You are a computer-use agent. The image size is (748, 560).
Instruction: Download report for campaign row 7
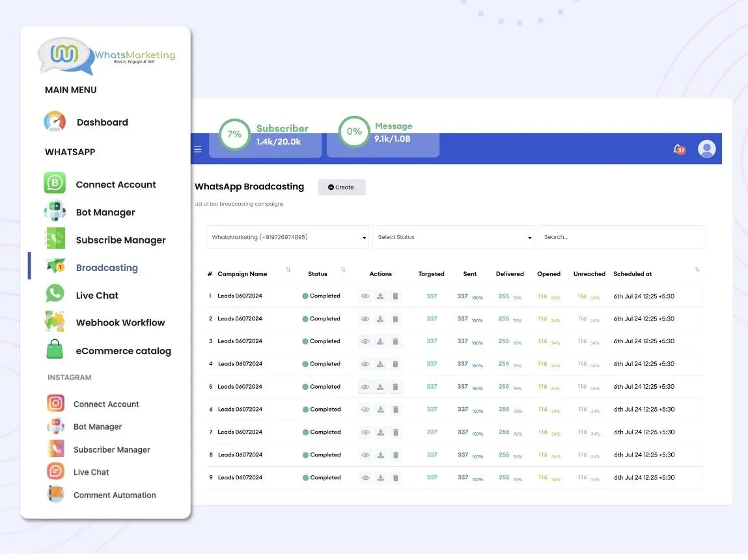[x=380, y=432]
